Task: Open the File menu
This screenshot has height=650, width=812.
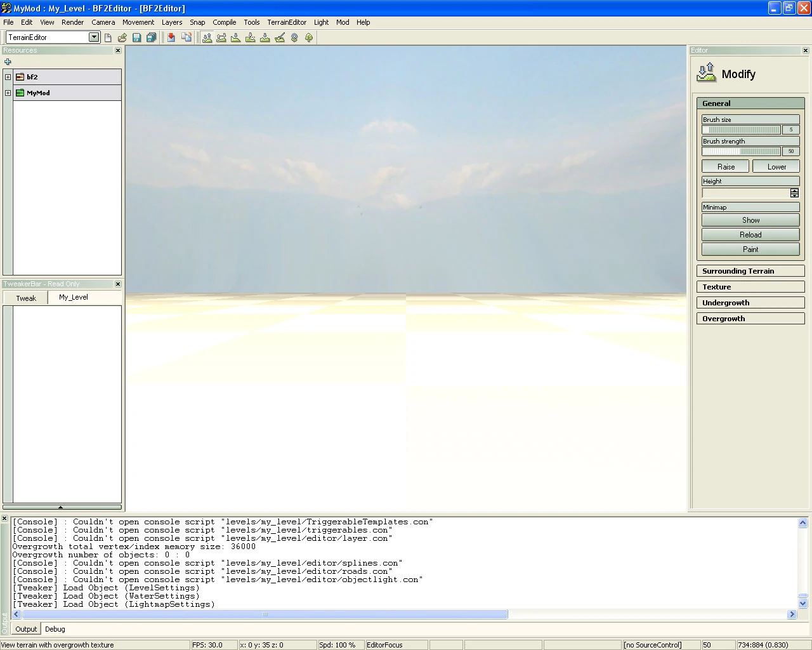Action: (x=8, y=22)
